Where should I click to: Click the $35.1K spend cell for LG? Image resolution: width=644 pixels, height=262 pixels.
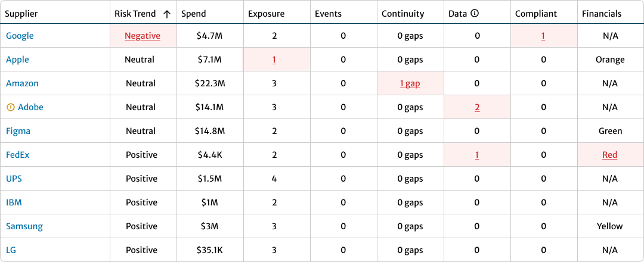(210, 249)
